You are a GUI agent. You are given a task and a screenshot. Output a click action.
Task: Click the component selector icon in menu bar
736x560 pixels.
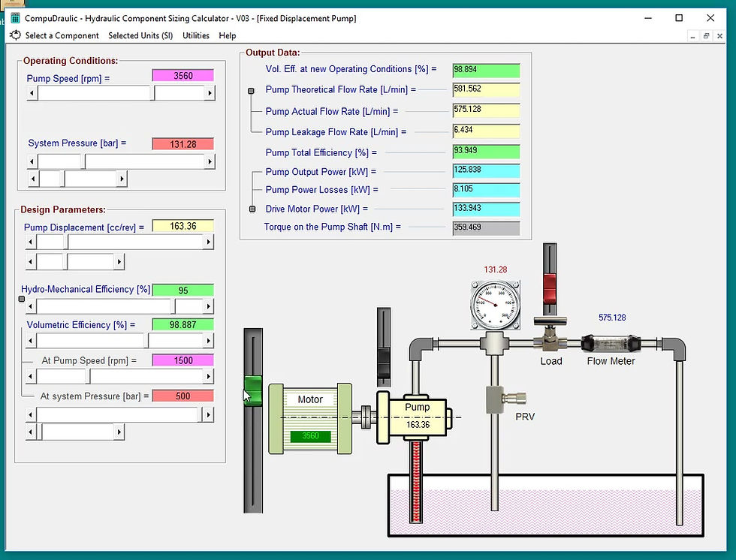pyautogui.click(x=16, y=35)
